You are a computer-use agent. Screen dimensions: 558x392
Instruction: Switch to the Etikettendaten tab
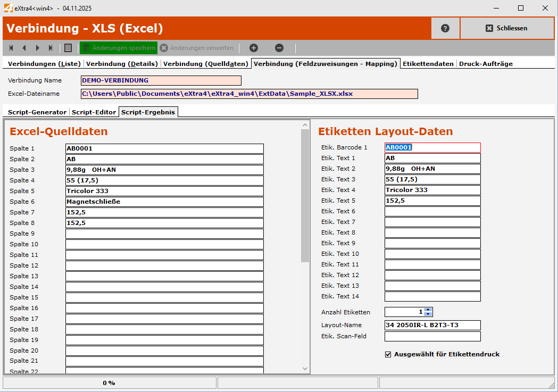[x=428, y=62]
